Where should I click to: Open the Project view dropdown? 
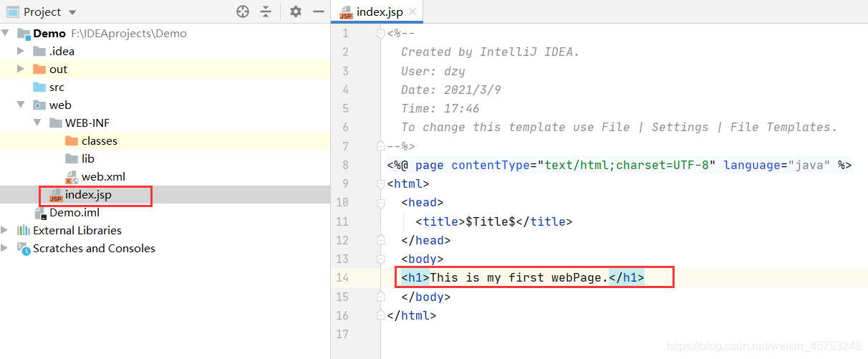[72, 12]
